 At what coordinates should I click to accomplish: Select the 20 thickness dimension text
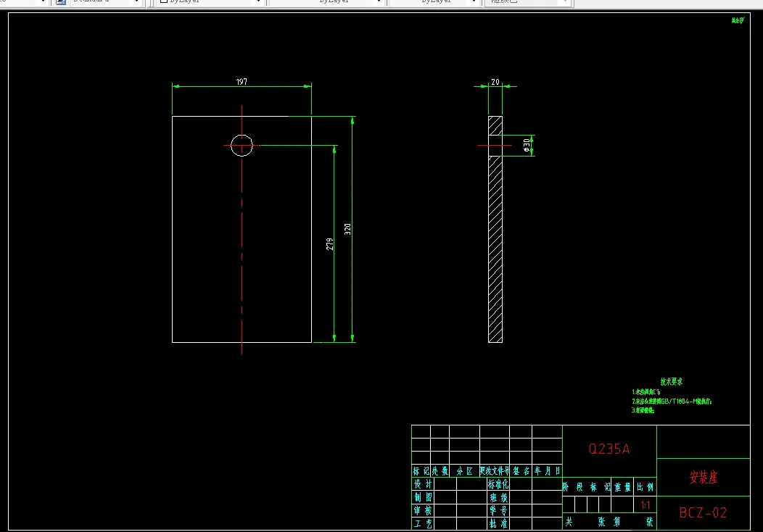pos(495,82)
